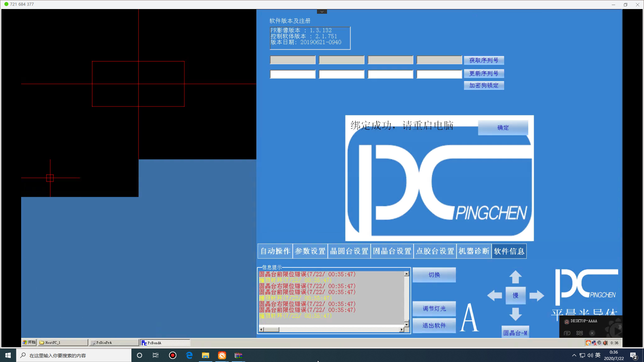The image size is (644, 362).
Task: Open chat icon in remote session panel
Action: tap(567, 333)
